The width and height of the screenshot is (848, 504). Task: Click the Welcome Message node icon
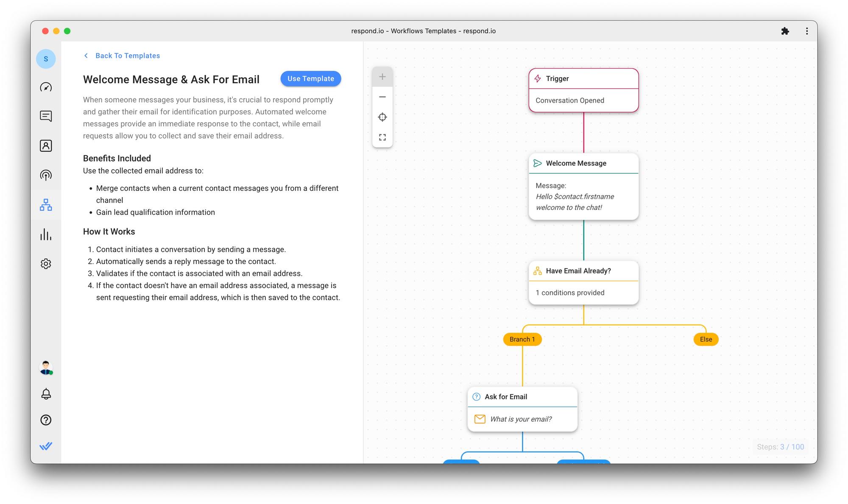(538, 163)
